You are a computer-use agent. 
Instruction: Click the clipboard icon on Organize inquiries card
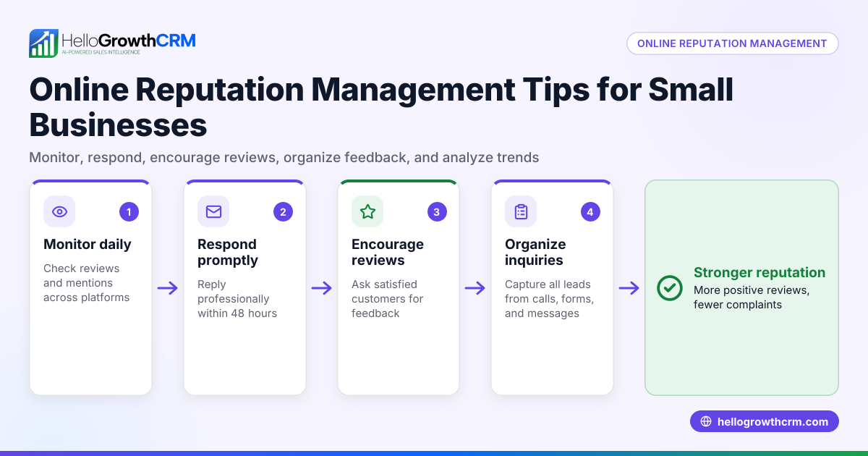coord(521,211)
